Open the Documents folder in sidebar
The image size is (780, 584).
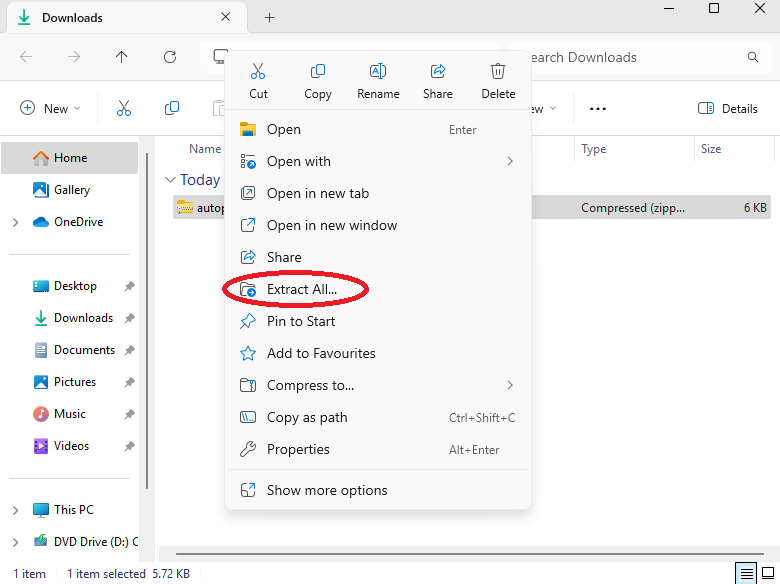tap(84, 350)
